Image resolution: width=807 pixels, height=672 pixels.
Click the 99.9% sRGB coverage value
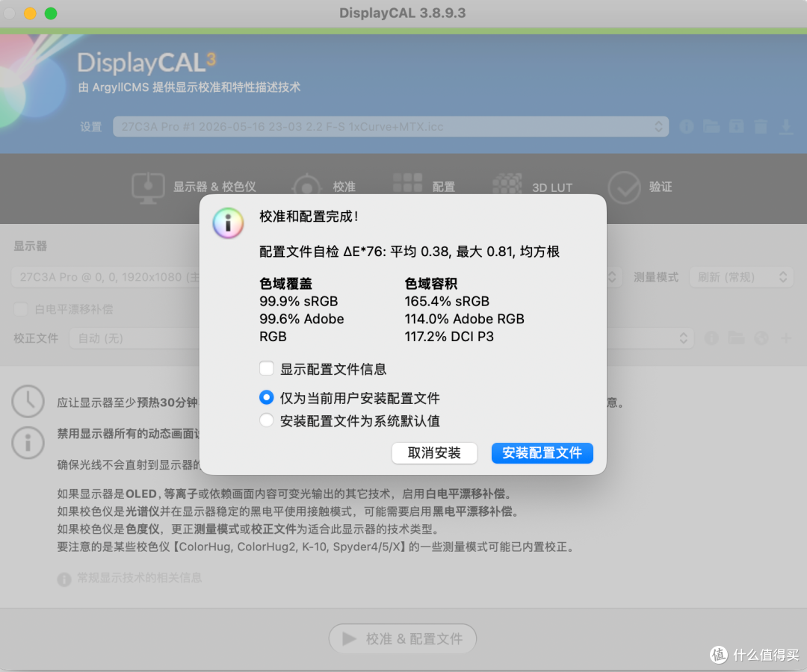tap(298, 302)
